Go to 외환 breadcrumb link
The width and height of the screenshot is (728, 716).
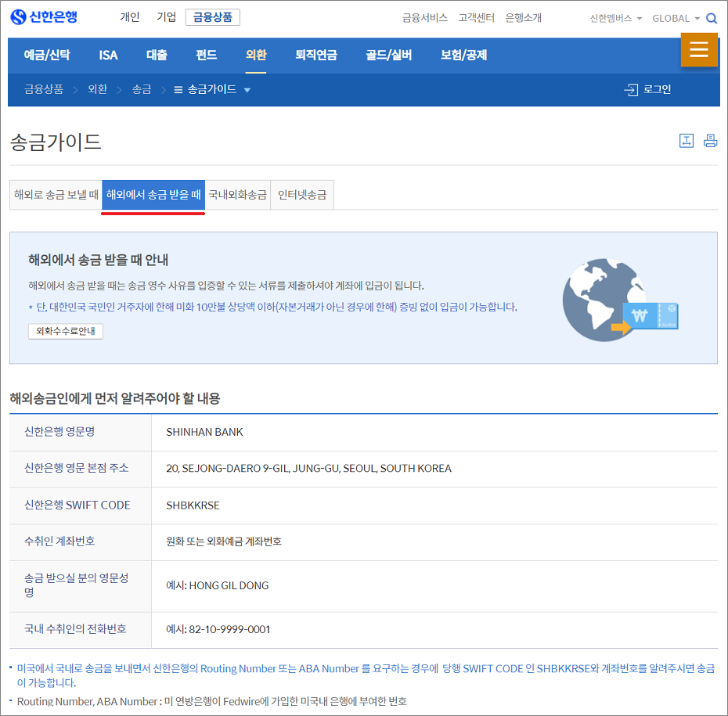98,89
